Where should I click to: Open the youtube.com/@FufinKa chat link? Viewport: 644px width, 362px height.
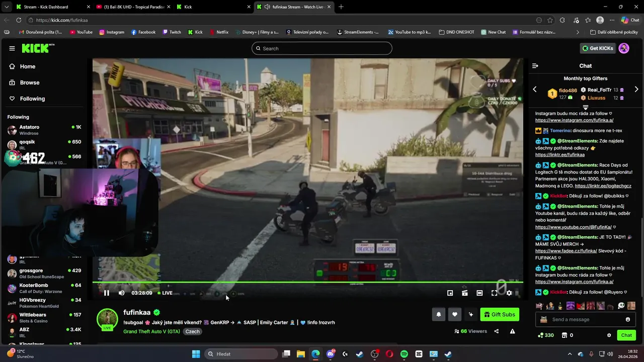point(573,227)
